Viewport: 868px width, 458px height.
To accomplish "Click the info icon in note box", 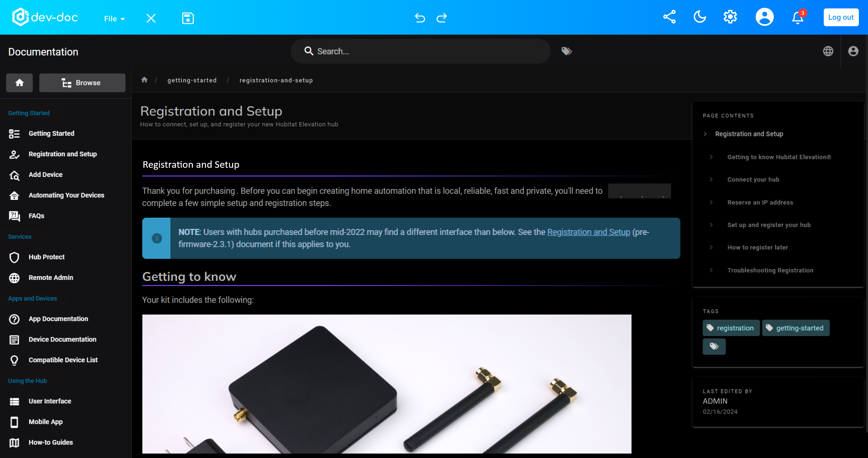I will [x=157, y=238].
